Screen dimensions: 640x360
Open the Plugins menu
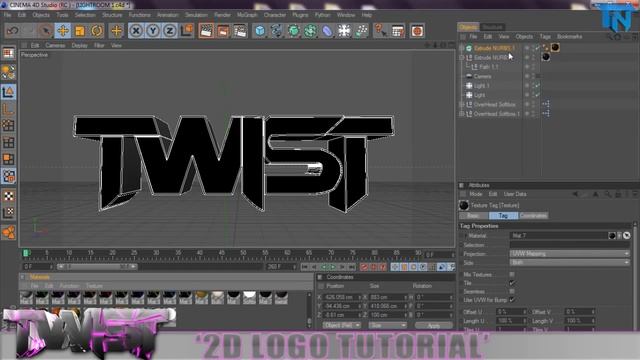(300, 15)
